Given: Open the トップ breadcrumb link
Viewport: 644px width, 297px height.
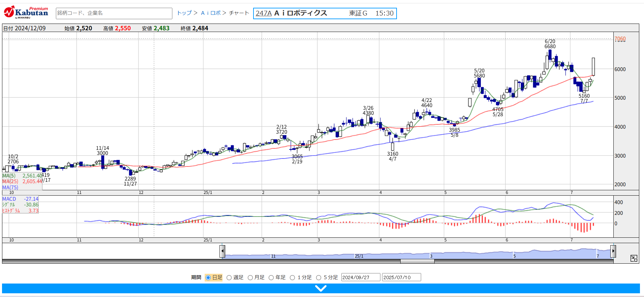Looking at the screenshot, I should coord(184,13).
